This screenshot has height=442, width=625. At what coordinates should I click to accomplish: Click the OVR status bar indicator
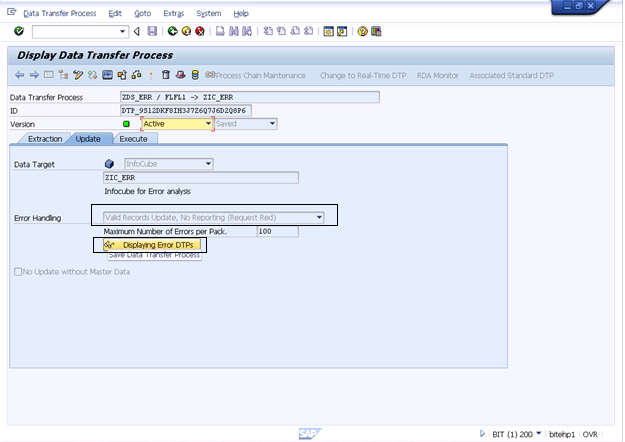(590, 434)
